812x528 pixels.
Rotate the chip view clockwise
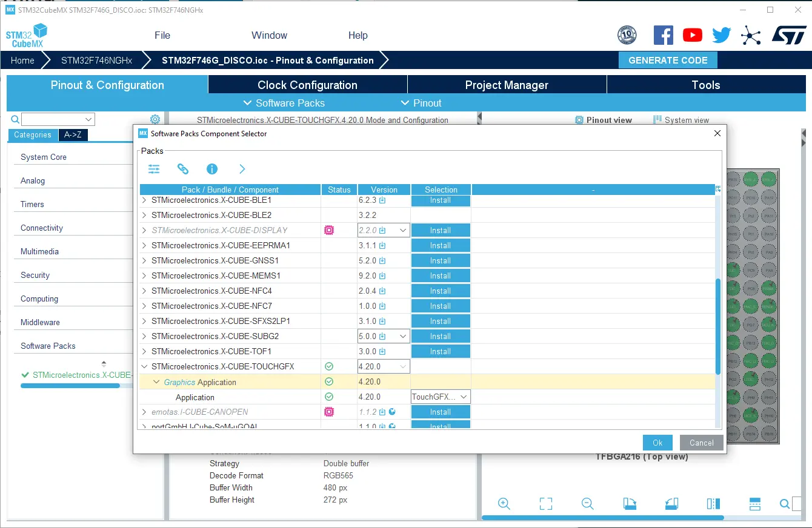(630, 504)
